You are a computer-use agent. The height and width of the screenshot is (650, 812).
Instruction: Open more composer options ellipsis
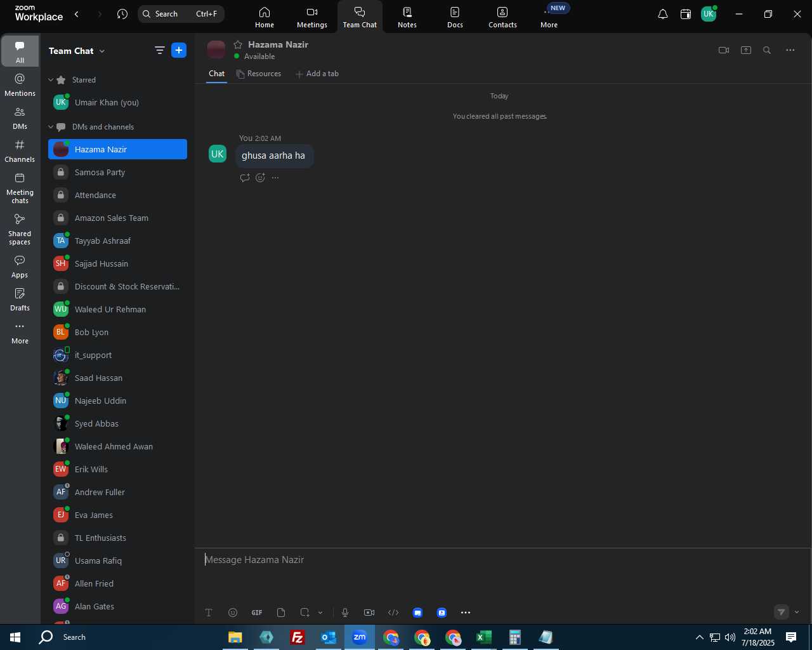[466, 613]
